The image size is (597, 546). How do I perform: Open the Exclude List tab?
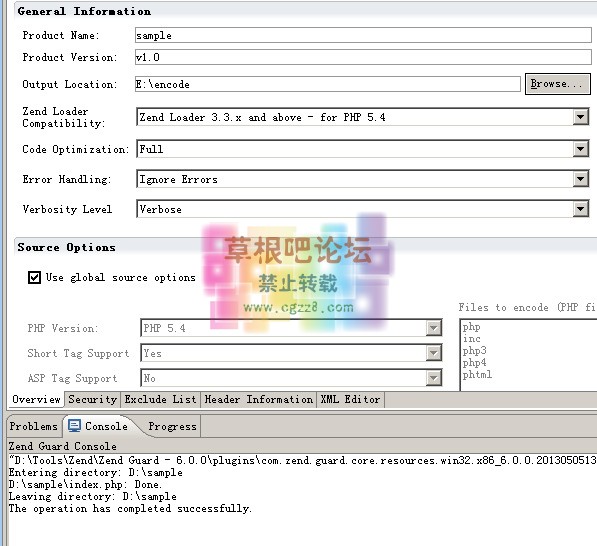(160, 399)
